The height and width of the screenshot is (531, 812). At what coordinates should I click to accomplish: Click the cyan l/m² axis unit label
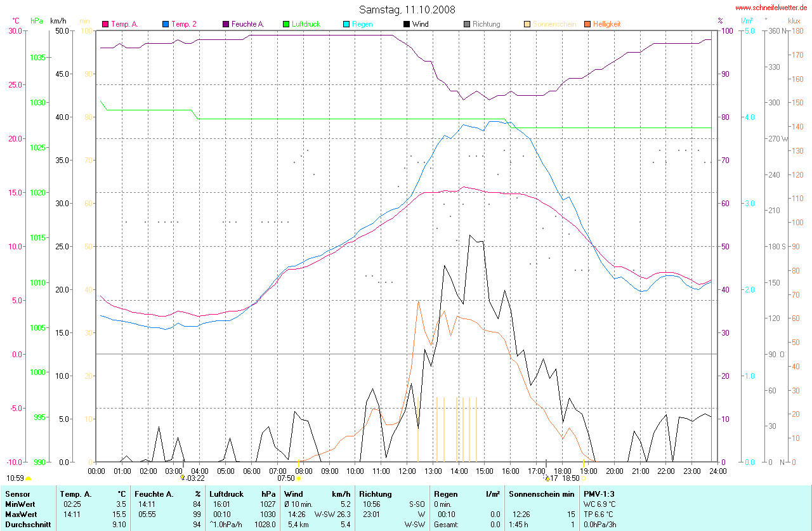[747, 21]
